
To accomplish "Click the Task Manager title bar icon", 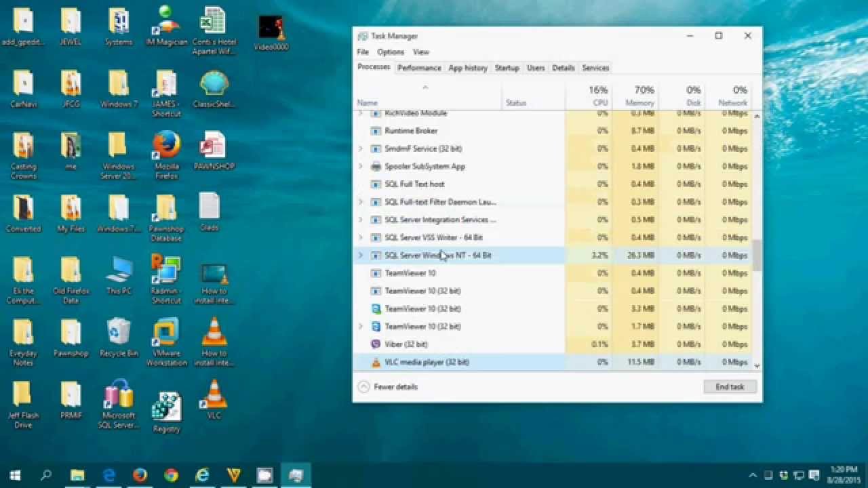I will coord(363,36).
